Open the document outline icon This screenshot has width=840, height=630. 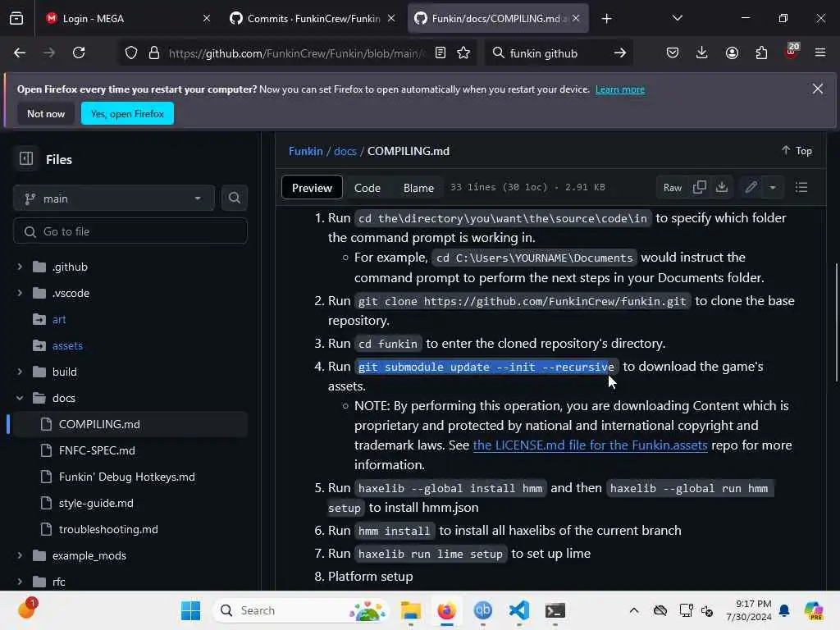click(801, 187)
